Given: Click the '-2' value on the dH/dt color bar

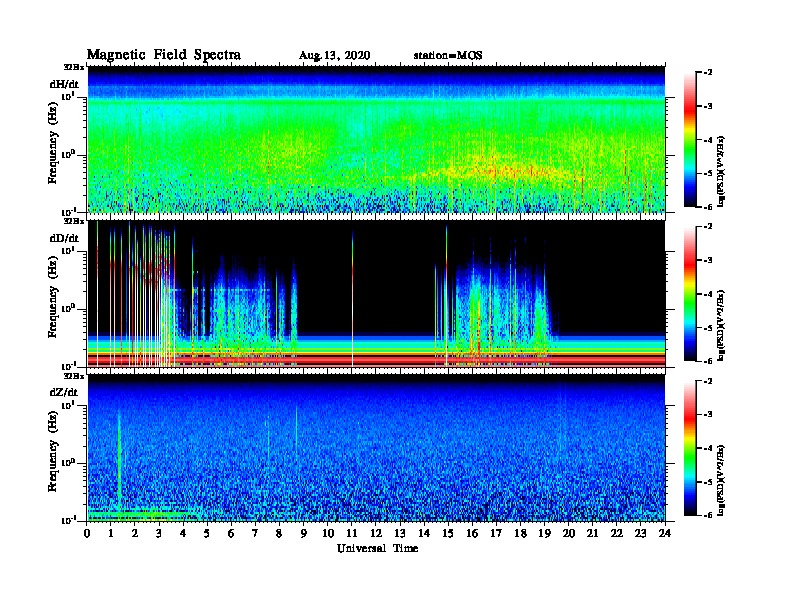Looking at the screenshot, I should 708,73.
